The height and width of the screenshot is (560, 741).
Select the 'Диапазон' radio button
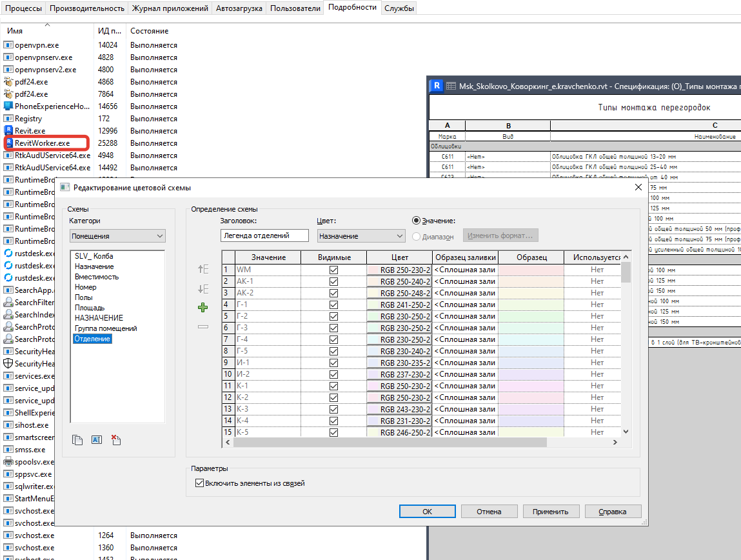tap(416, 236)
